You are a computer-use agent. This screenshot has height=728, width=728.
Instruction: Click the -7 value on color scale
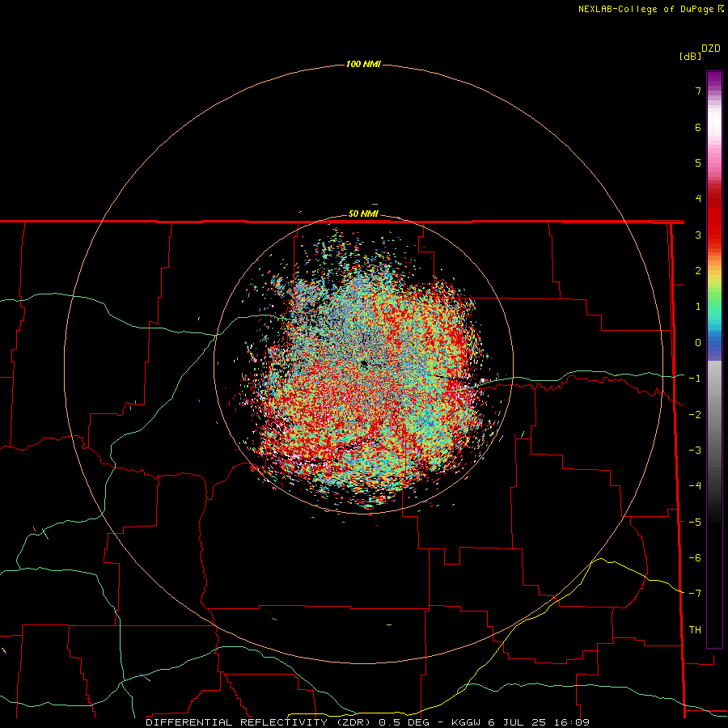click(x=695, y=594)
